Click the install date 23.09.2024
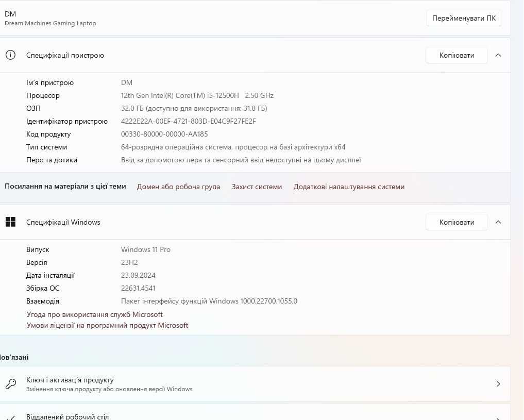524x420 pixels. tap(138, 275)
